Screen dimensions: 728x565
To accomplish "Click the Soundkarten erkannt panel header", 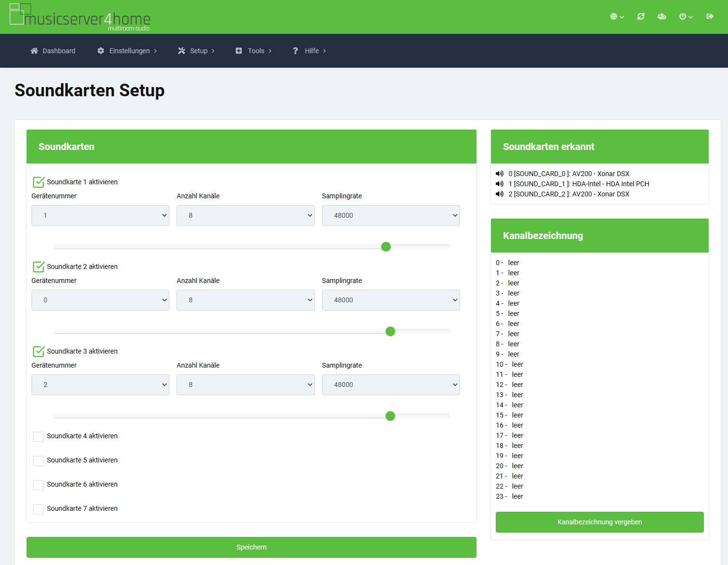I will (600, 147).
